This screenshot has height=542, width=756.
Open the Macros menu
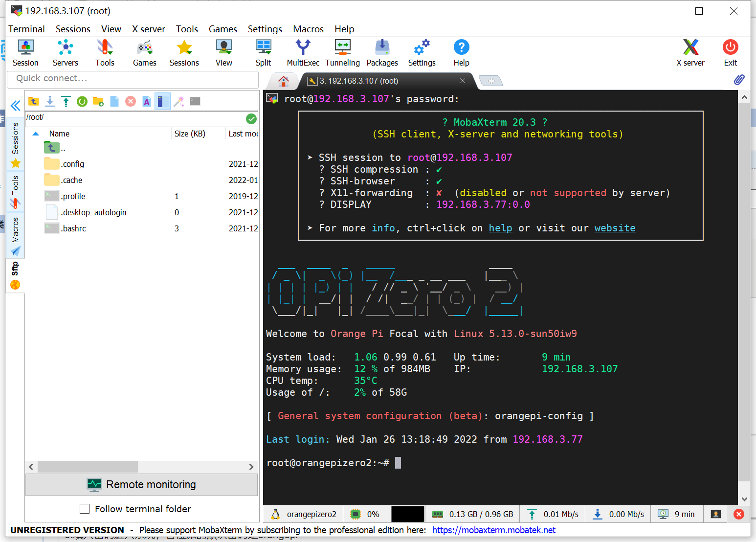tap(308, 29)
